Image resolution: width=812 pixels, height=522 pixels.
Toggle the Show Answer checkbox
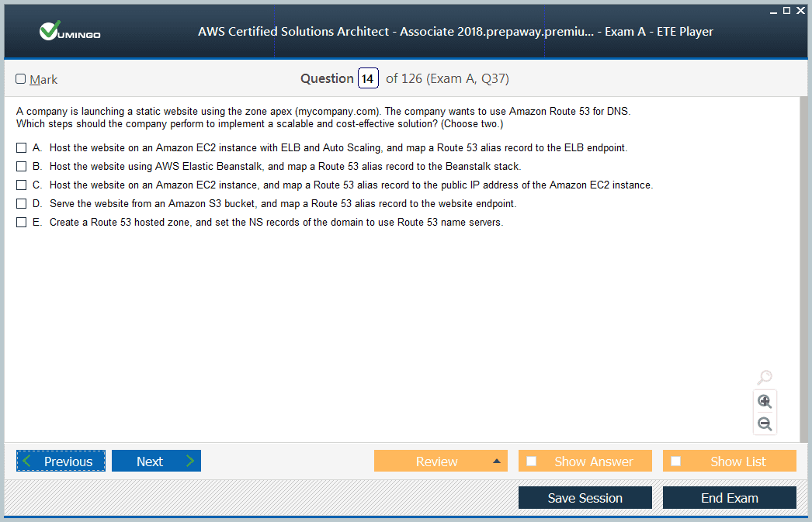click(x=531, y=461)
